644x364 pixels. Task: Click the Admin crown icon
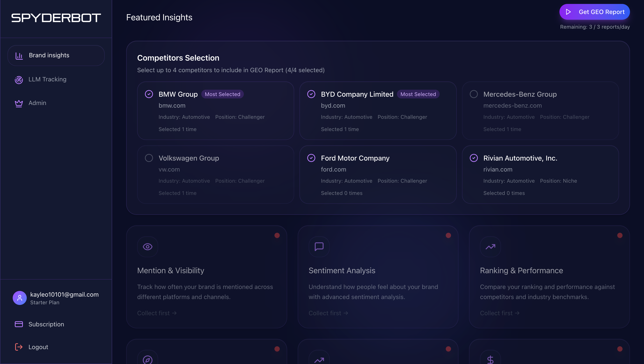[19, 103]
